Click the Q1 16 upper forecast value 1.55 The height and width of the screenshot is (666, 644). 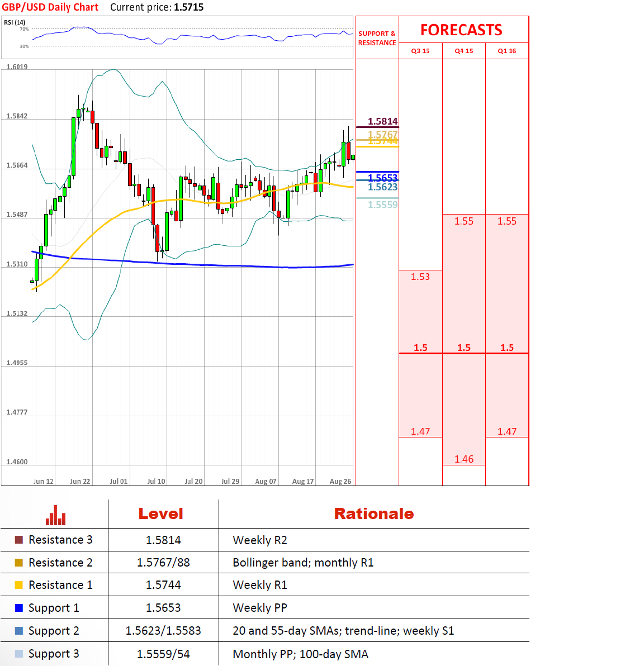tap(507, 221)
